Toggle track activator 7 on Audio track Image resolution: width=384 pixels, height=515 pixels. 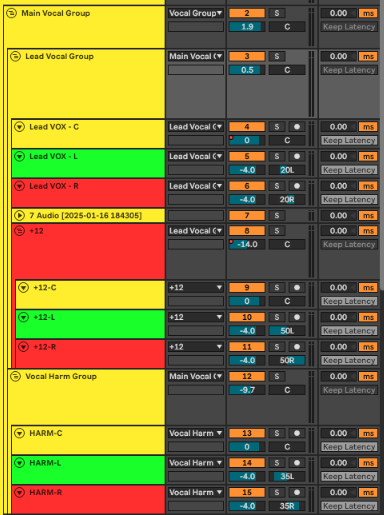pos(247,216)
